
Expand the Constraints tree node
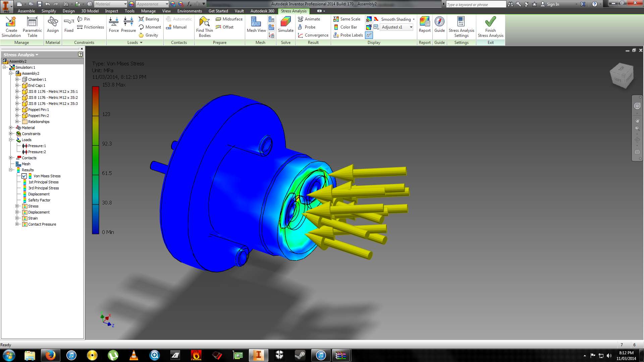(x=11, y=134)
